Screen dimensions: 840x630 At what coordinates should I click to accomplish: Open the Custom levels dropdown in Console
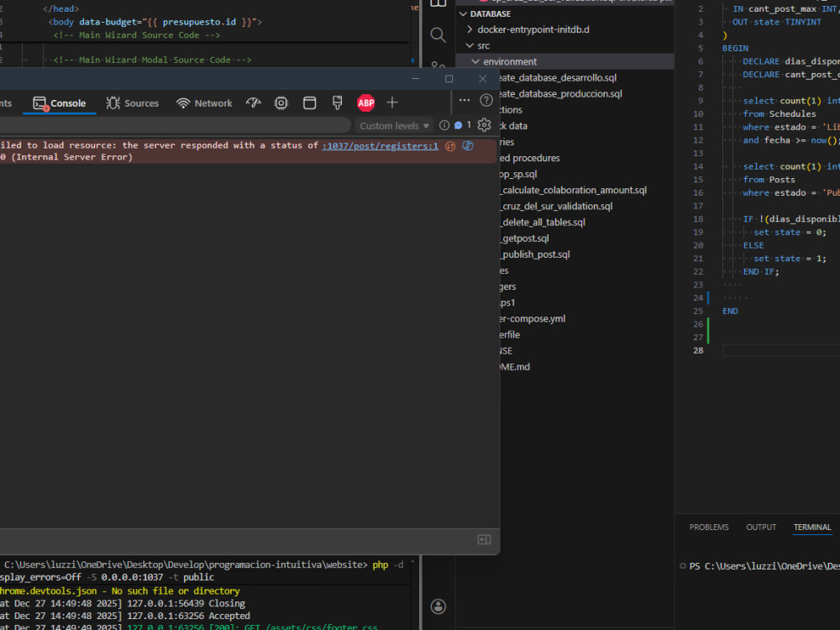pos(394,126)
